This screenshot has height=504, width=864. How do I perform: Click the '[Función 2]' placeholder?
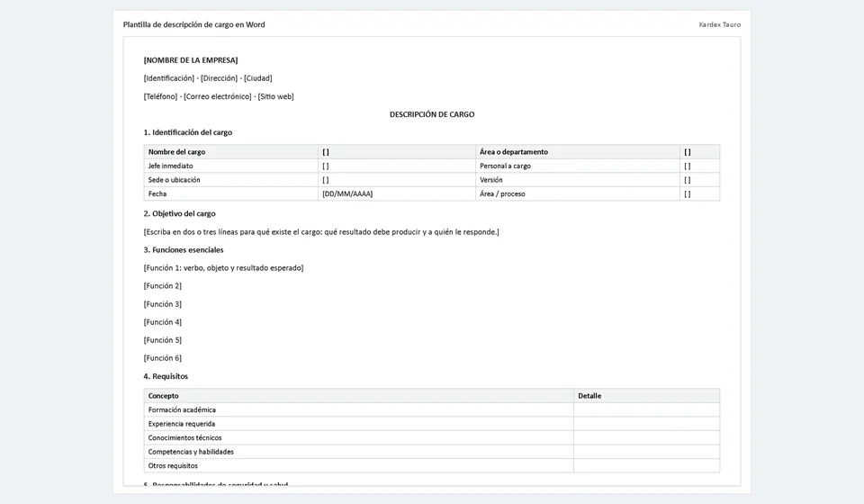pyautogui.click(x=163, y=286)
